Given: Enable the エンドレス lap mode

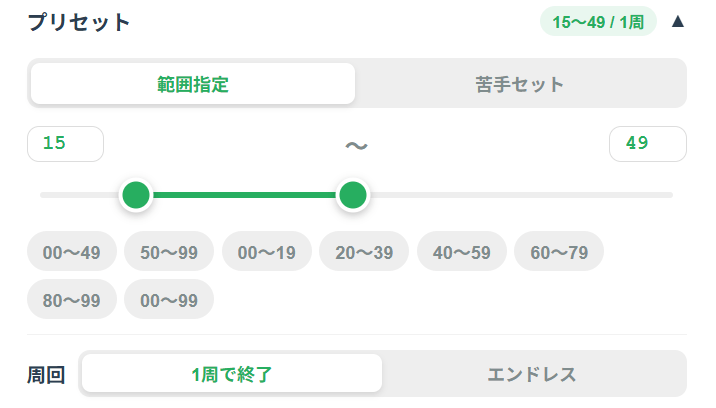Looking at the screenshot, I should 532,375.
